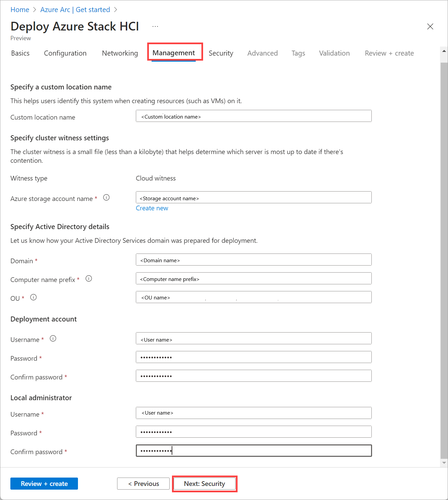Click the blue Review + create button
This screenshot has height=500, width=448.
tap(44, 484)
